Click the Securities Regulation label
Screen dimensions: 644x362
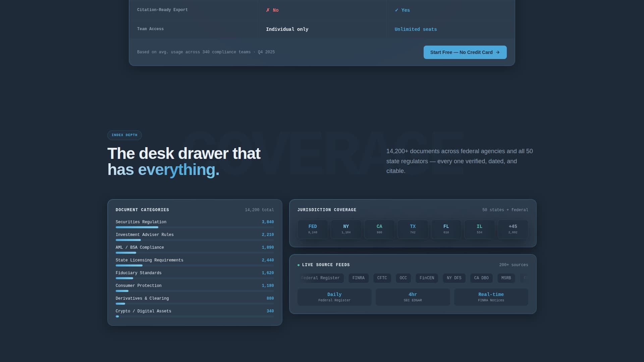[141, 222]
